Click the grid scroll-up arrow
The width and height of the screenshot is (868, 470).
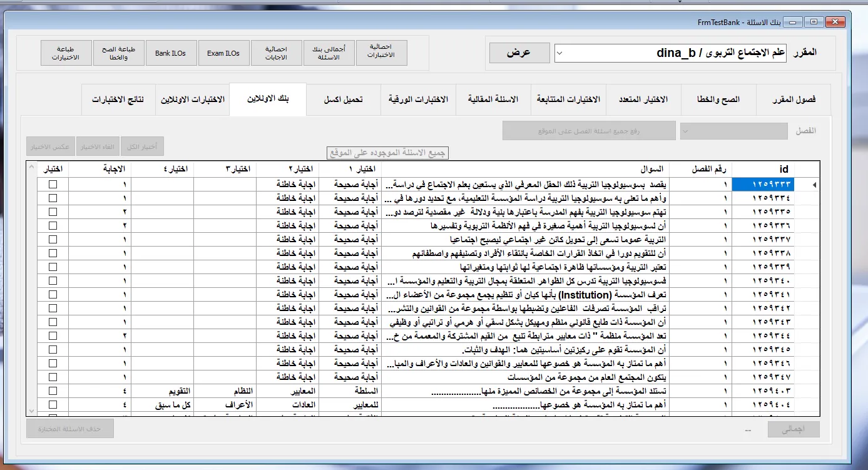point(31,167)
